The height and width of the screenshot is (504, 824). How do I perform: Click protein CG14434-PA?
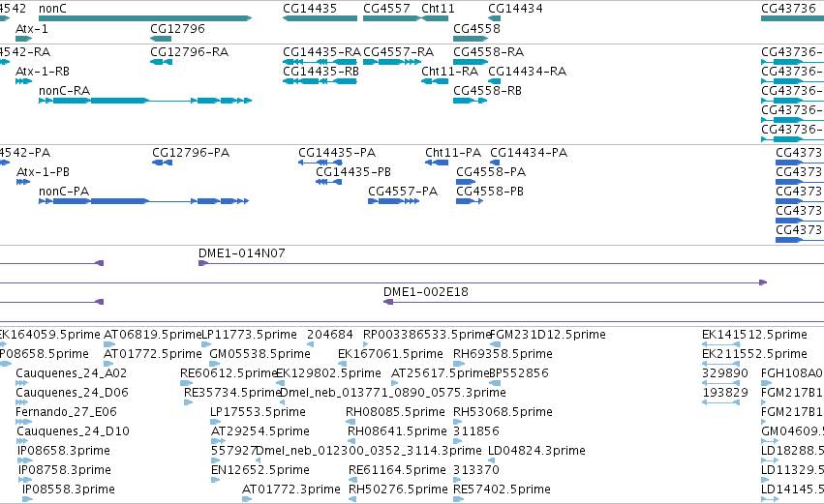tap(529, 153)
